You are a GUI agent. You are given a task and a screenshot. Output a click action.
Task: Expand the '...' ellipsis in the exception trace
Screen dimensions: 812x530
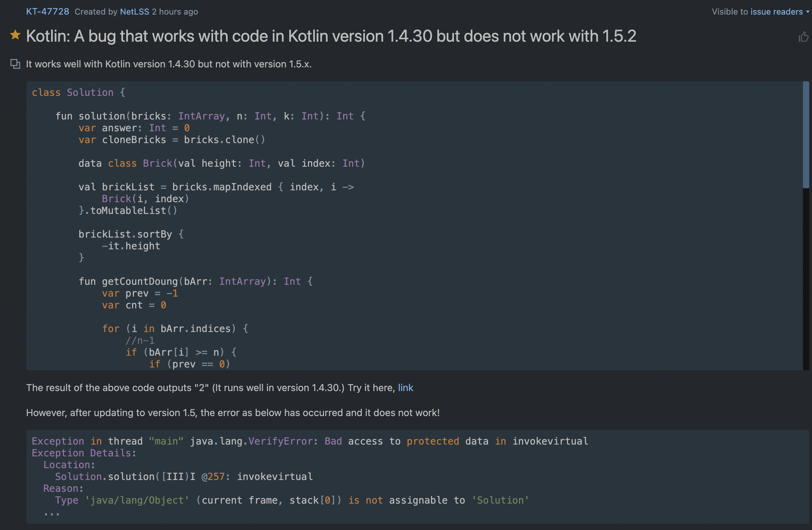tap(52, 513)
